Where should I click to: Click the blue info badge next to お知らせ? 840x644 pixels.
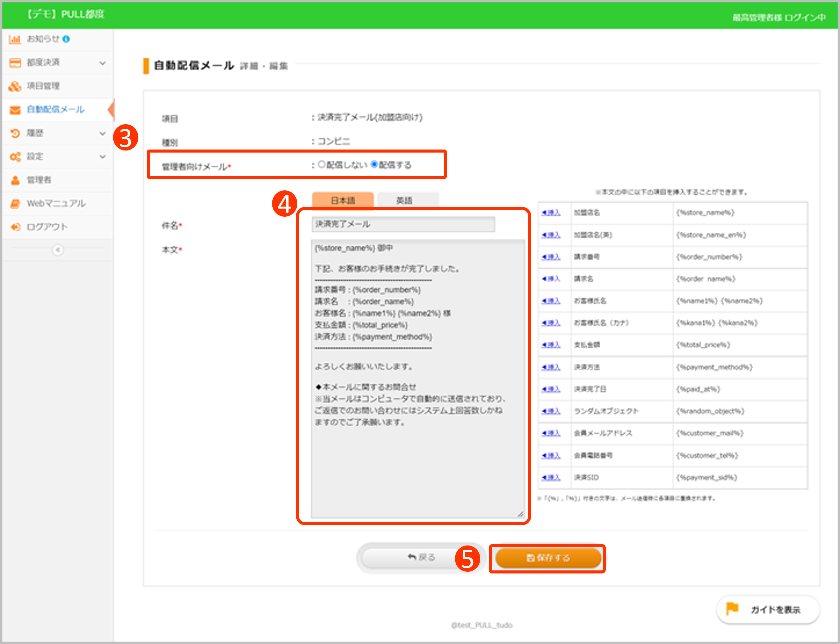[x=66, y=39]
